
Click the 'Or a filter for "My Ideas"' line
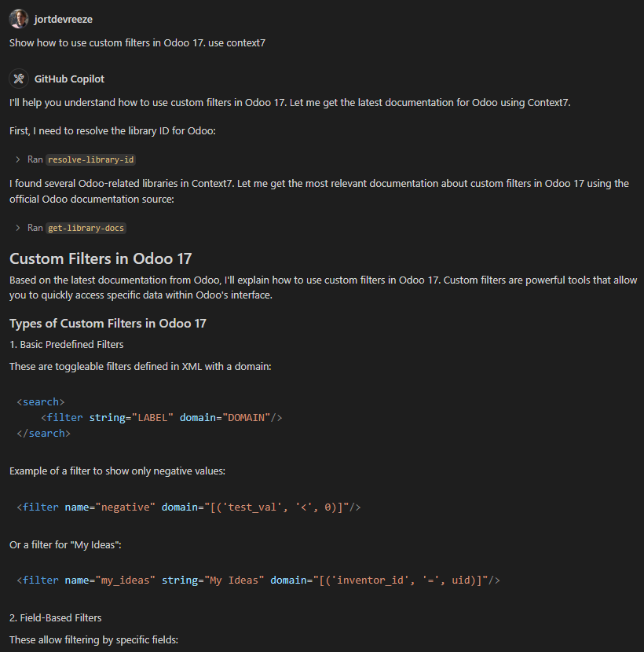coord(64,544)
